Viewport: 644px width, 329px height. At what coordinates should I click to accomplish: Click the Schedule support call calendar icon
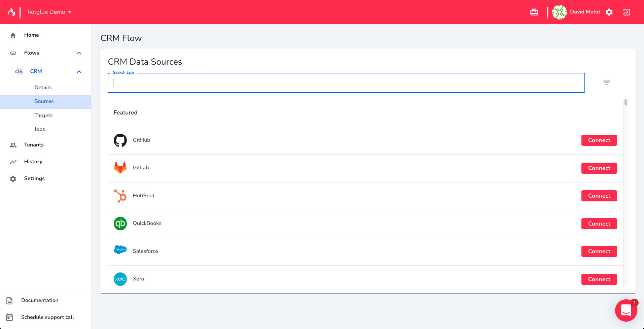tap(9, 317)
